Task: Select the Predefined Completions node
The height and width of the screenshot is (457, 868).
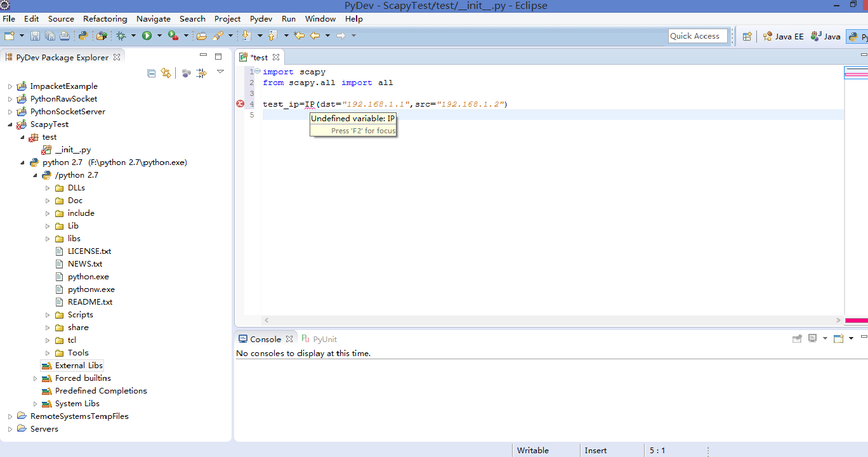Action: point(94,391)
